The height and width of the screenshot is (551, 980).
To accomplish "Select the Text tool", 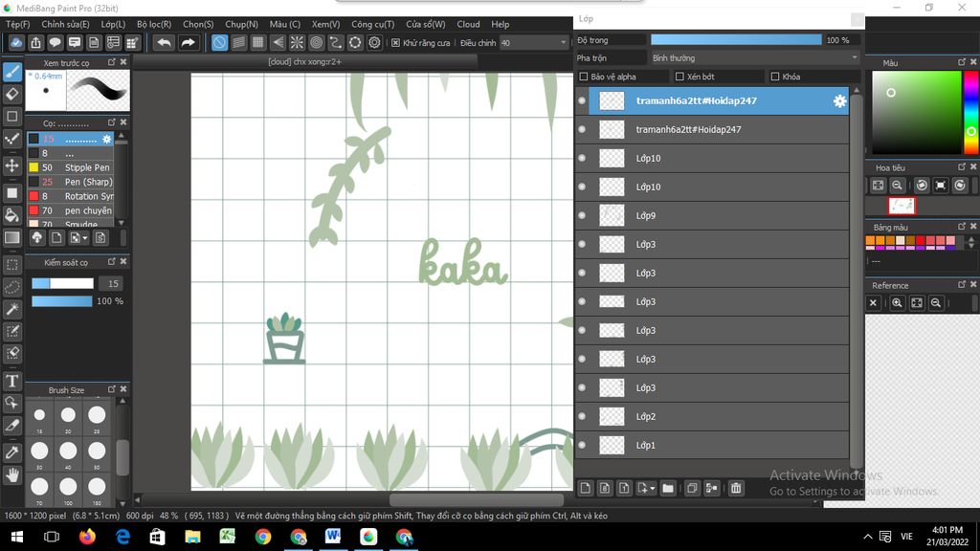I will [x=11, y=381].
